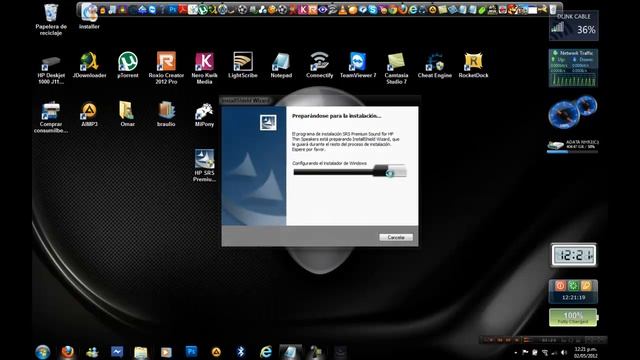The width and height of the screenshot is (640, 360).
Task: Open the Comprar consumibles desktop shortcut
Action: coord(51,118)
